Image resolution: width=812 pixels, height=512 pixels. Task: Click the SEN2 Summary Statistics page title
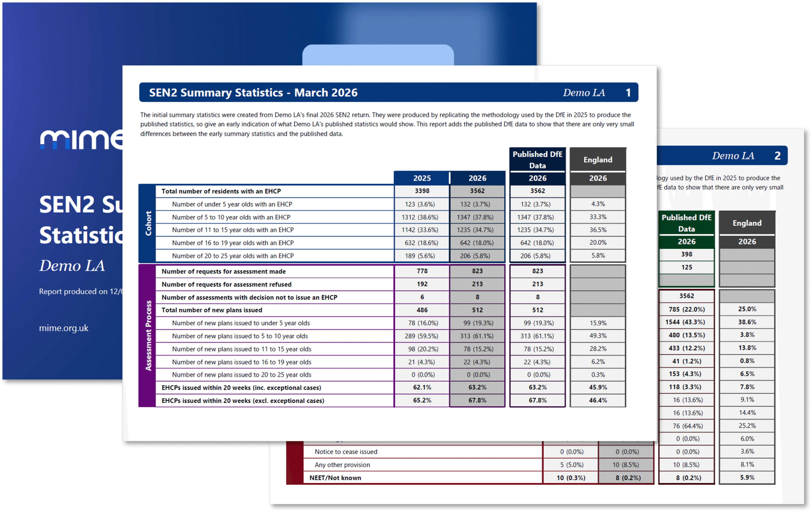tap(253, 92)
